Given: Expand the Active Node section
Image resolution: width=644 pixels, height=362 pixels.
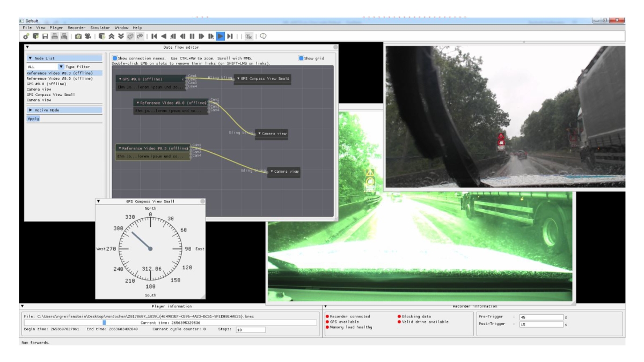Looking at the screenshot, I should pyautogui.click(x=31, y=110).
